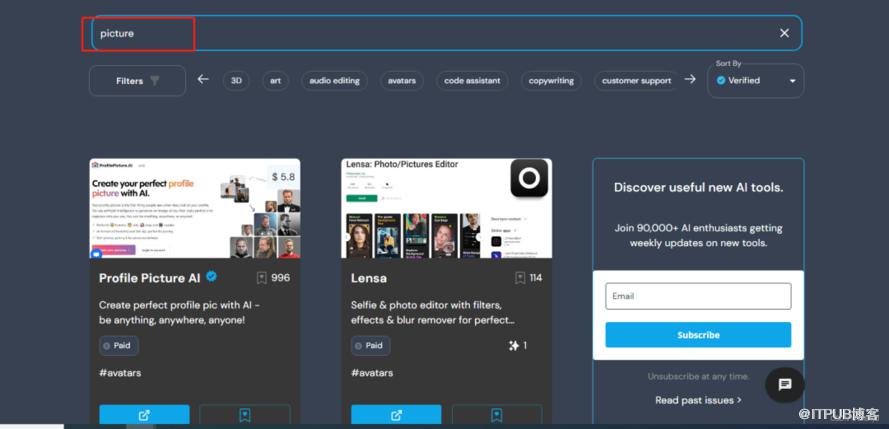Click right arrow to scroll categories forward

690,80
